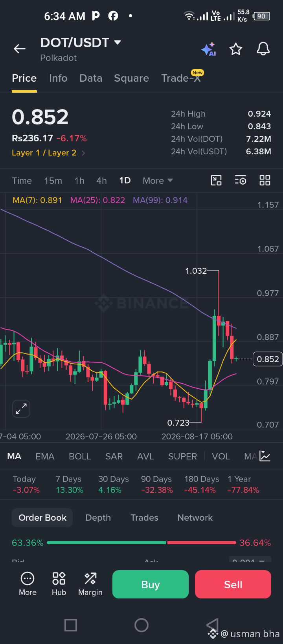Tap Android home circle button
The width and height of the screenshot is (283, 644).
tap(141, 625)
